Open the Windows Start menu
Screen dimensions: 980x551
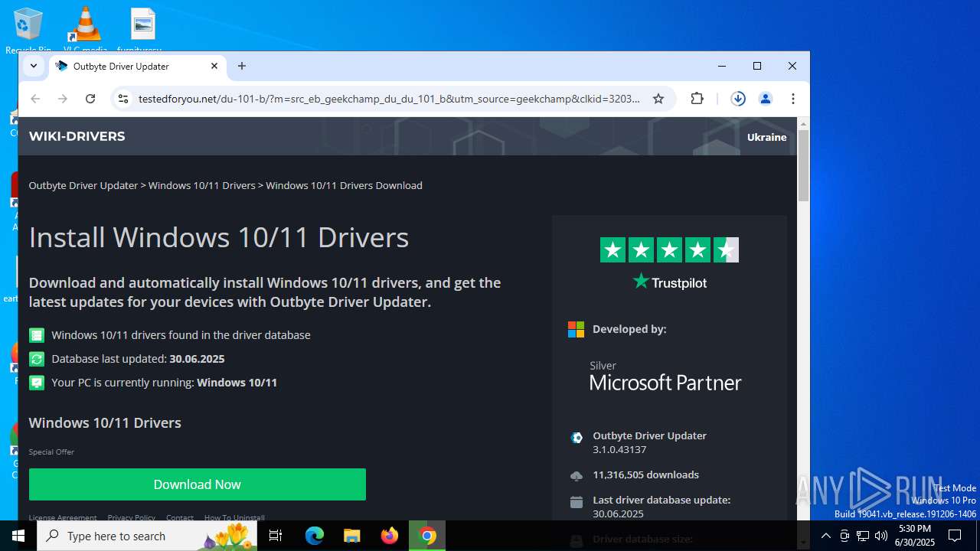pyautogui.click(x=18, y=536)
